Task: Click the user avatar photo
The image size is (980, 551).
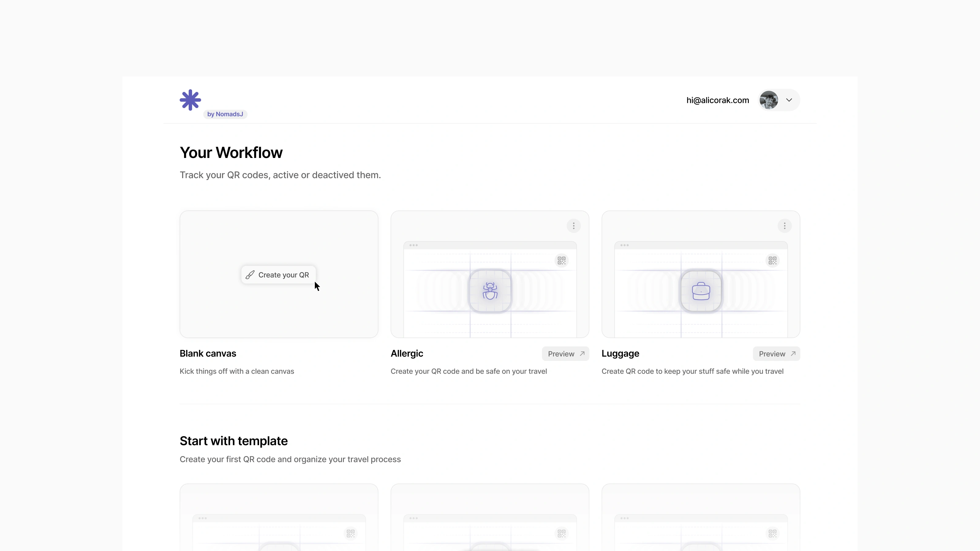Action: tap(768, 100)
